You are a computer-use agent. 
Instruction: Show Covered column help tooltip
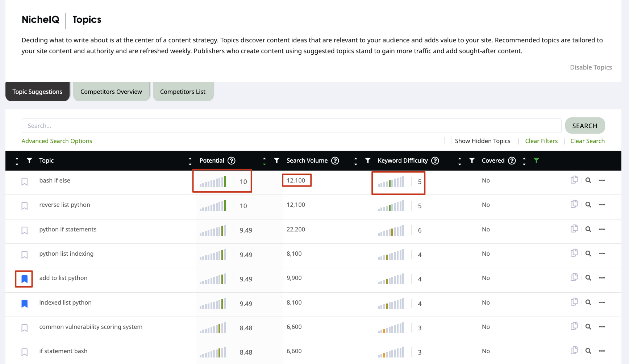[x=512, y=160]
